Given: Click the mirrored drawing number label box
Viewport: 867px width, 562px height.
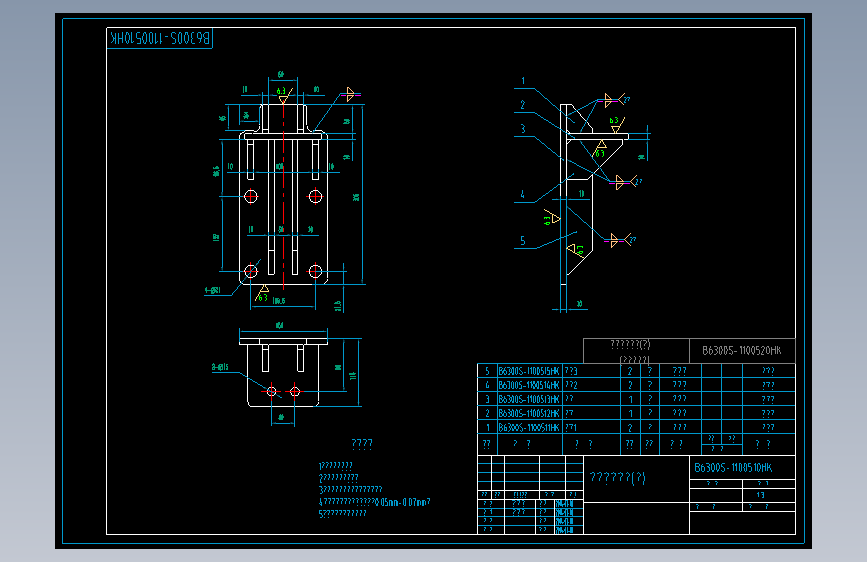Looking at the screenshot, I should [x=160, y=38].
